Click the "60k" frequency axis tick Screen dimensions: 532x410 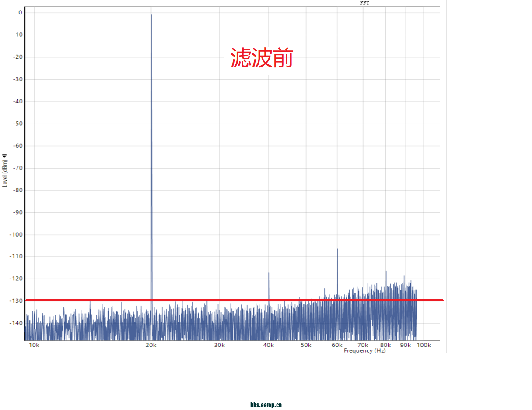pyautogui.click(x=337, y=346)
